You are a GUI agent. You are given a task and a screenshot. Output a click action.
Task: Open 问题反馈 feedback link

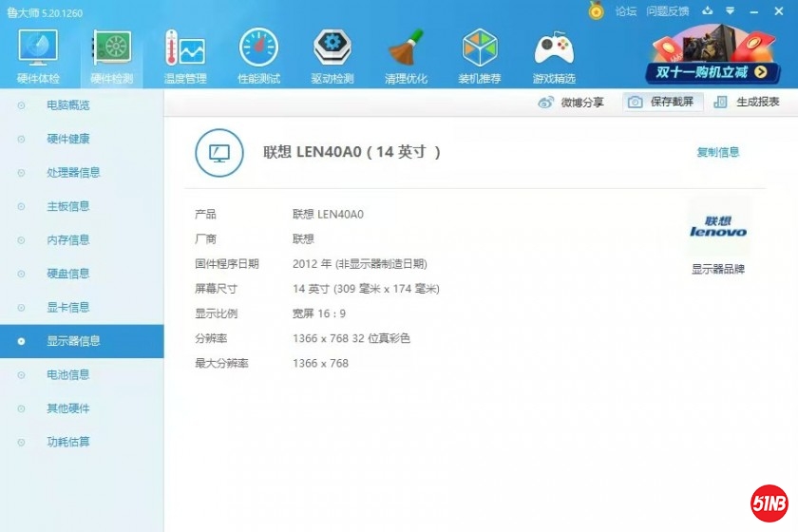point(667,11)
